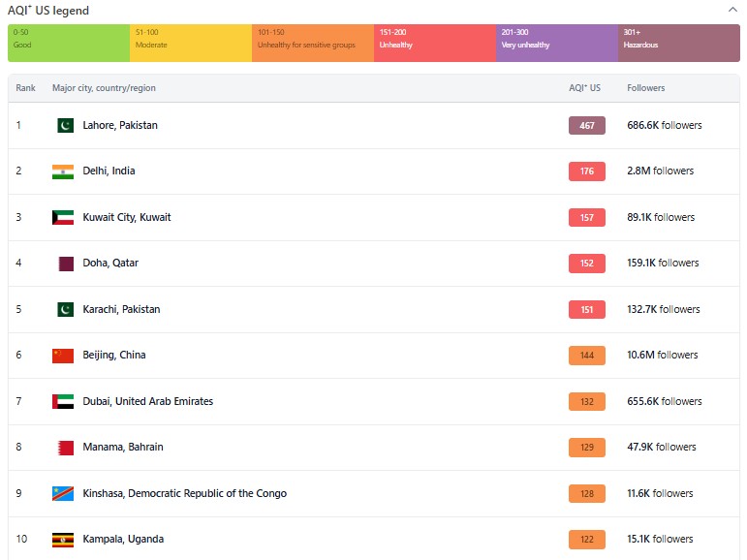Screen dimensions: 747x560
Task: Open the Lahore, Pakistan city link
Action: click(120, 125)
